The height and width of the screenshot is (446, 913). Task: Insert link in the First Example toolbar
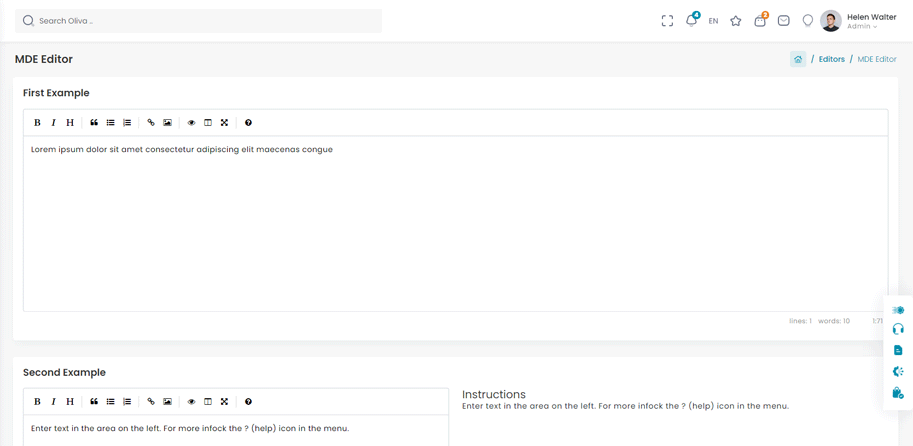[x=151, y=123]
